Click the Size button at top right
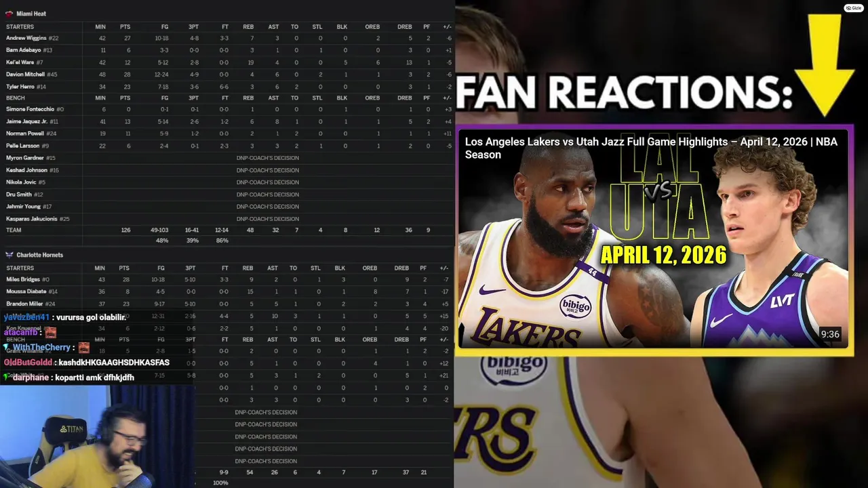 tap(853, 8)
